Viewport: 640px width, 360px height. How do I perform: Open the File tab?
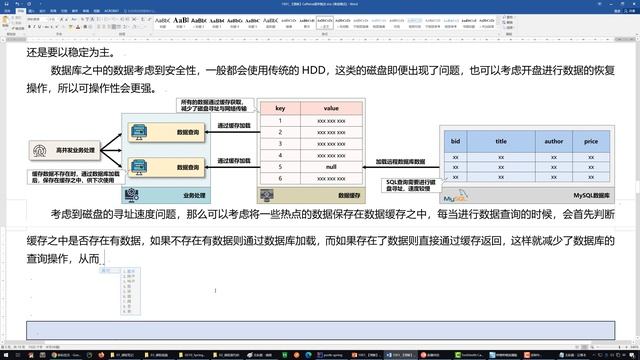[x=7, y=11]
